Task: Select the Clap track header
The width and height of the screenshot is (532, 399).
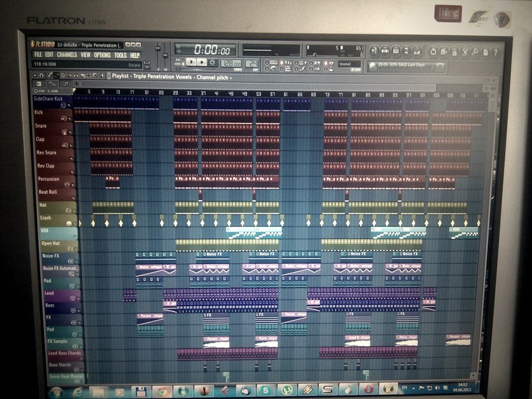Action: [x=54, y=142]
